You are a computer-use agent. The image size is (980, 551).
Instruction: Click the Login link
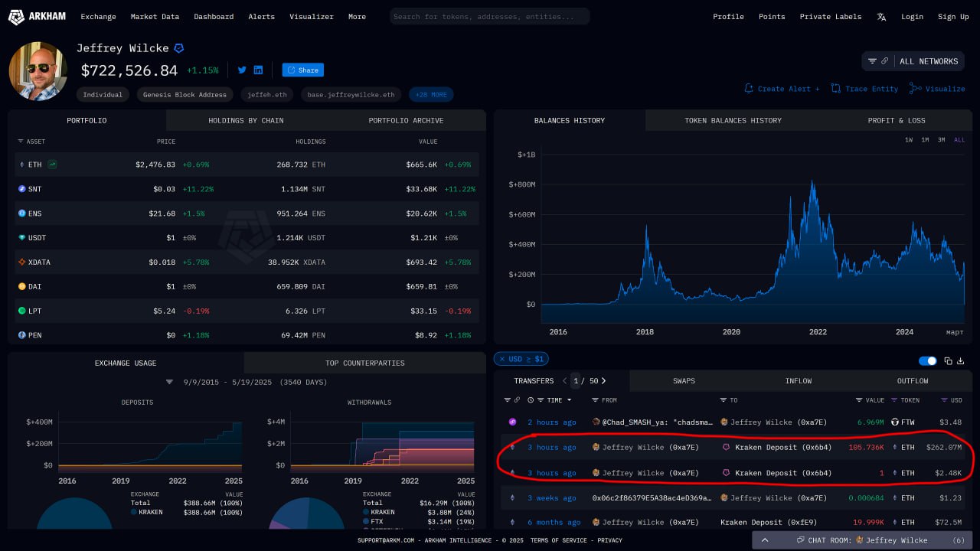coord(912,17)
